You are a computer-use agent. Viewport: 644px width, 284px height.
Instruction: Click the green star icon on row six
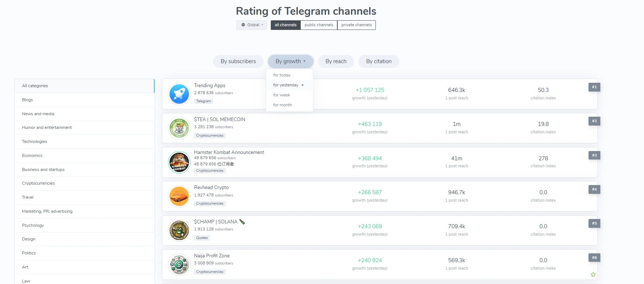point(593,274)
